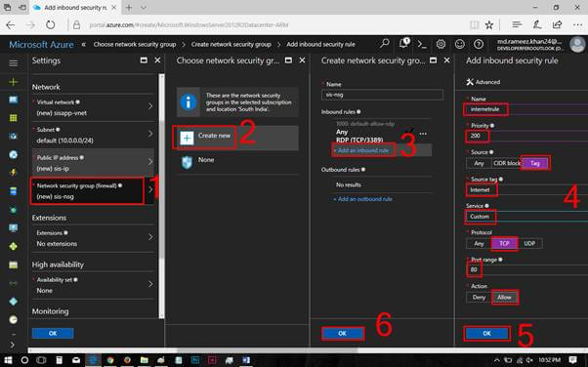This screenshot has height=367, width=588.
Task: Open Windows Start menu
Action: 8,360
